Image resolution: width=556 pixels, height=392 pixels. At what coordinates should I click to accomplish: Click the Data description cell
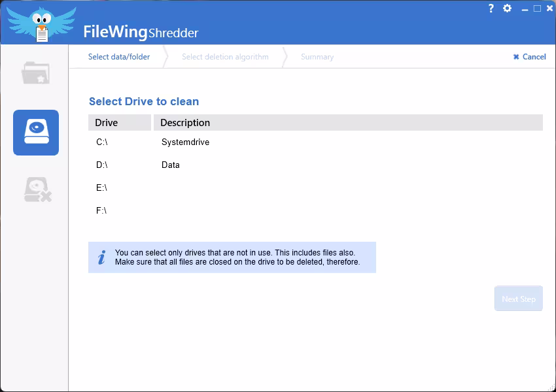pos(170,165)
